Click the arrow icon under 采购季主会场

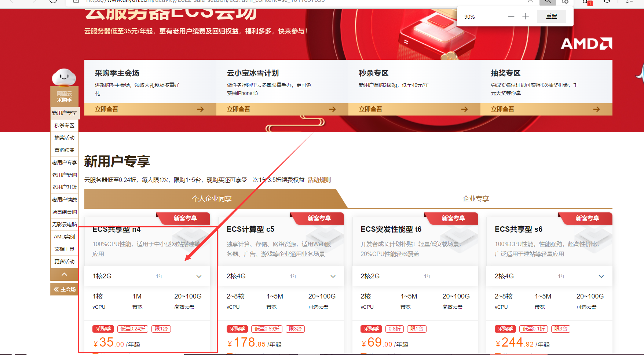pos(200,109)
